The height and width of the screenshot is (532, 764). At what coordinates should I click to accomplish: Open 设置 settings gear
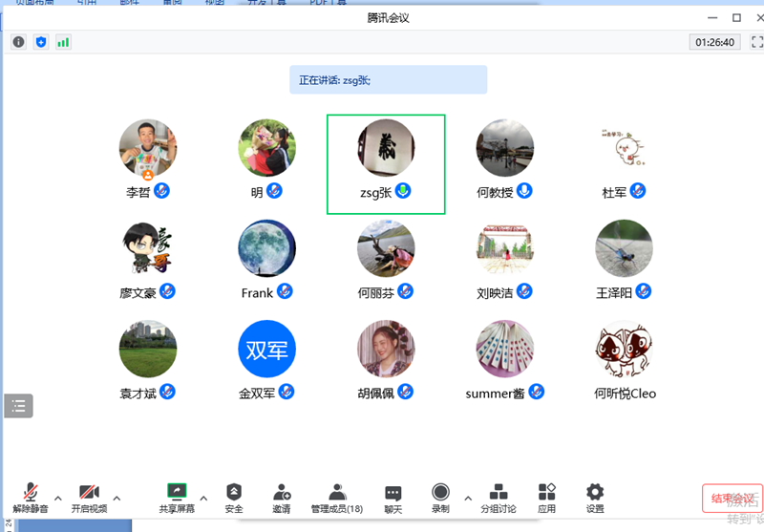tap(595, 498)
